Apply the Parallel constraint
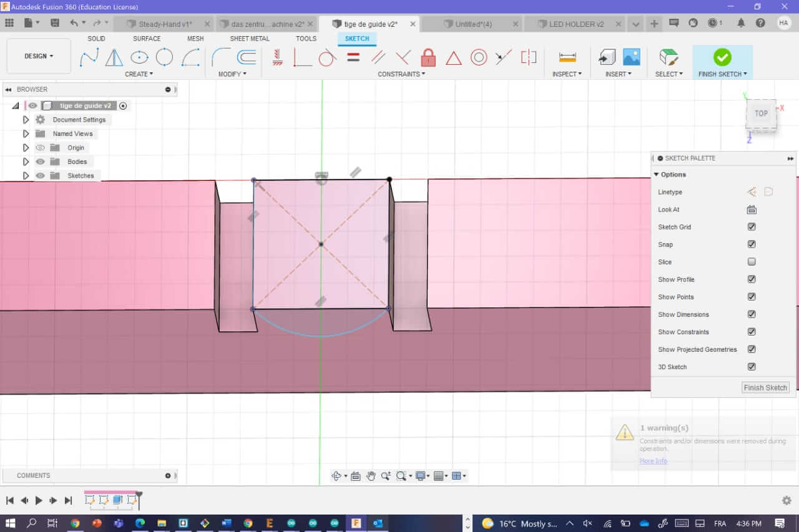The image size is (799, 532). tap(378, 58)
